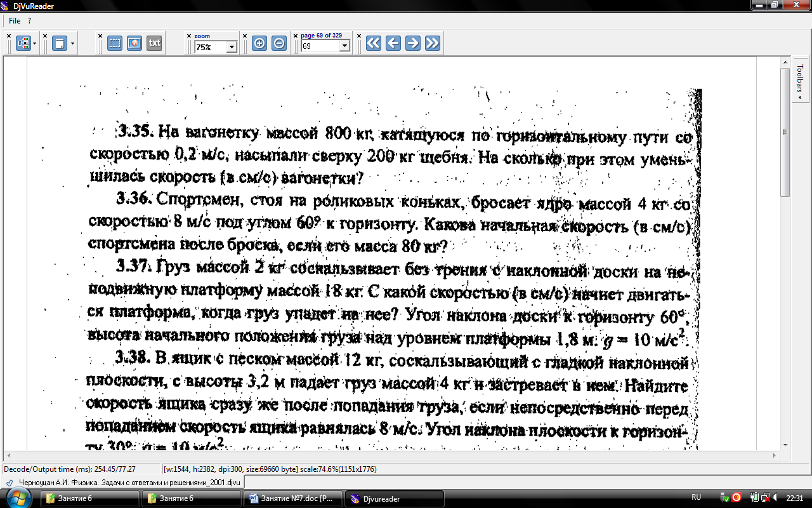Switch to first Занятие 6 taskbar window
Viewport: 812px width, 508px height.
click(x=89, y=498)
